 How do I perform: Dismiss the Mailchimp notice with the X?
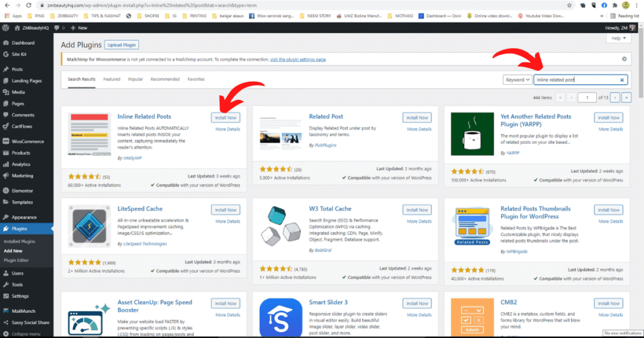pos(625,59)
